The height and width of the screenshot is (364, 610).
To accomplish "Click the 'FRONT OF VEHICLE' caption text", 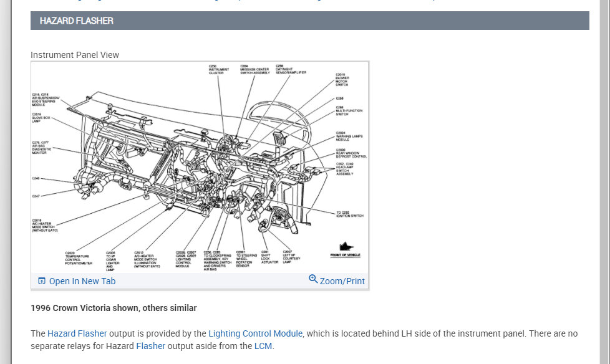I will [x=346, y=255].
